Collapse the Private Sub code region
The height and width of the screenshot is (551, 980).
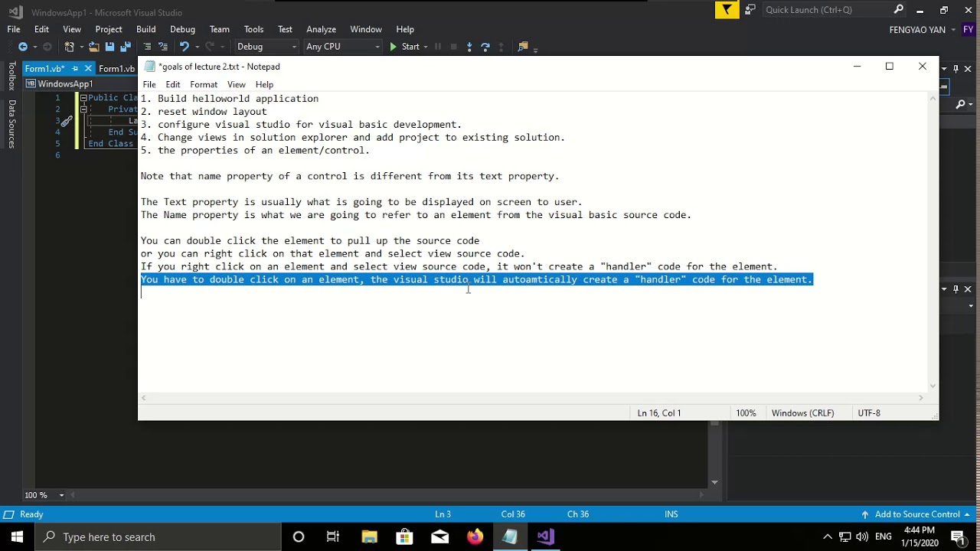(83, 109)
